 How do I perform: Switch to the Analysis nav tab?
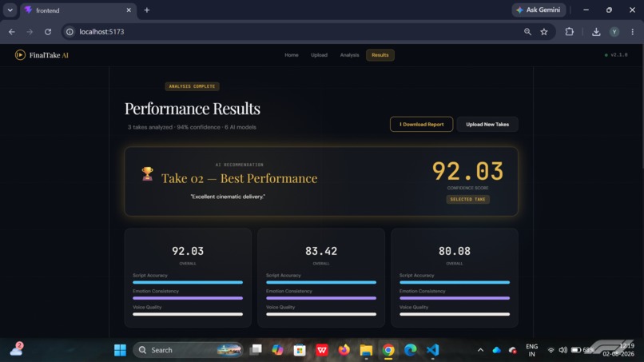pyautogui.click(x=349, y=55)
